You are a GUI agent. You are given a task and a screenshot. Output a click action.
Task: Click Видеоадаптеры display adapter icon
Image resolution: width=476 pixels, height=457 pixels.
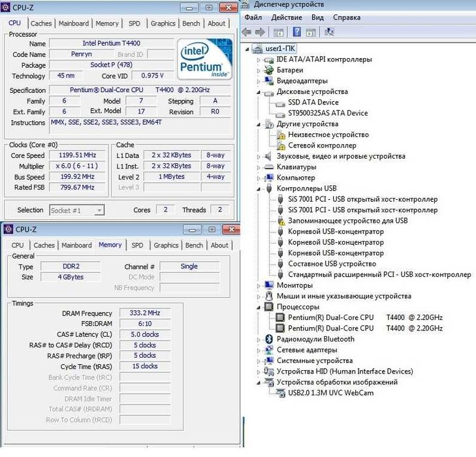tap(268, 81)
